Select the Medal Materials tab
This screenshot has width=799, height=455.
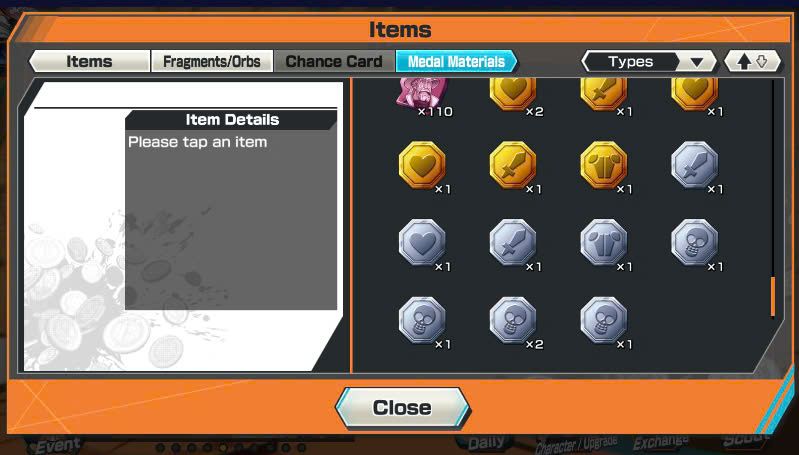tap(456, 61)
